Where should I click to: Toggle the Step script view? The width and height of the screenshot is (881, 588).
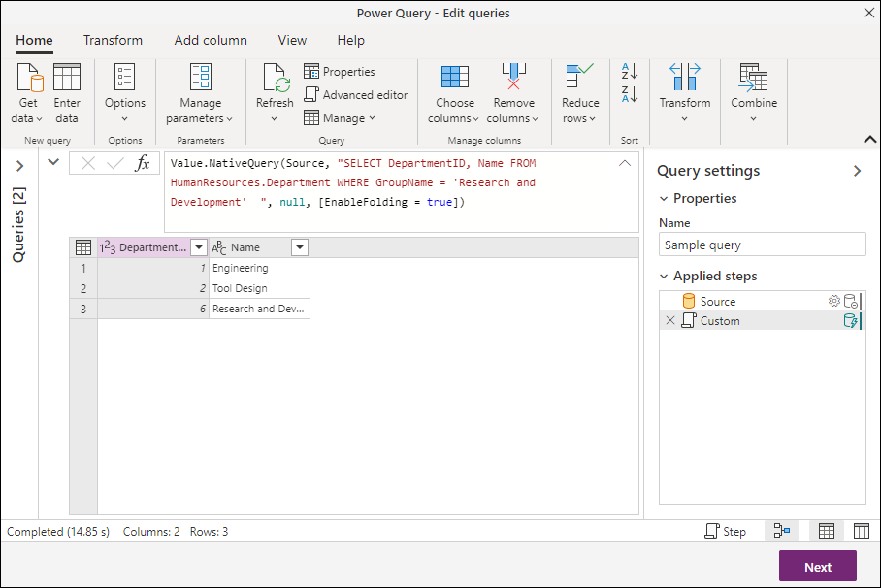tap(726, 531)
